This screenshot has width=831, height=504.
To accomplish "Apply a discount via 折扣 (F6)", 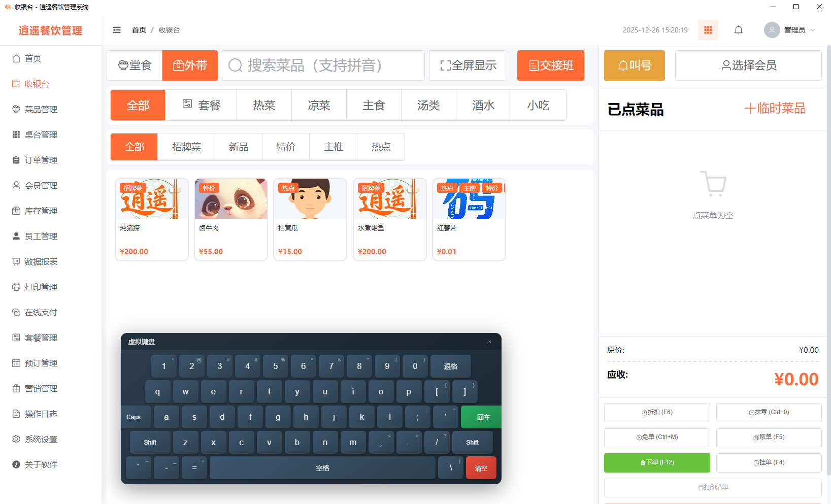I will click(656, 412).
